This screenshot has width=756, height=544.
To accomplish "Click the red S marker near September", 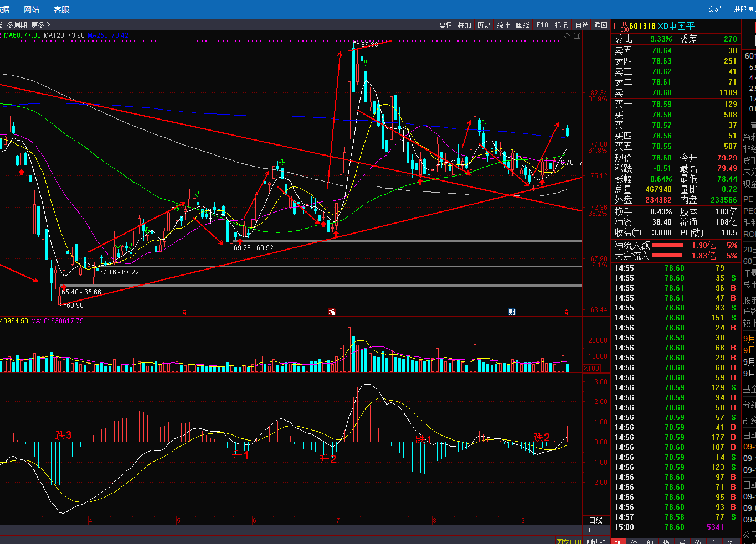I will tap(566, 313).
